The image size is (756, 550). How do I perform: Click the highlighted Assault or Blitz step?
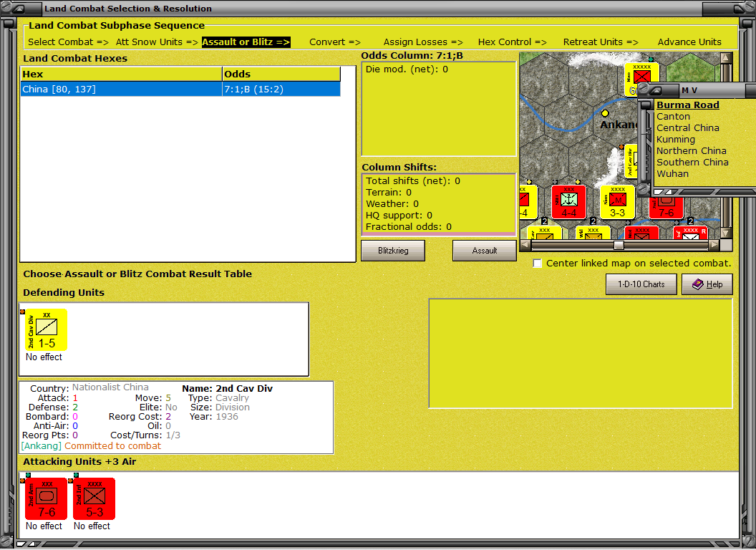246,42
